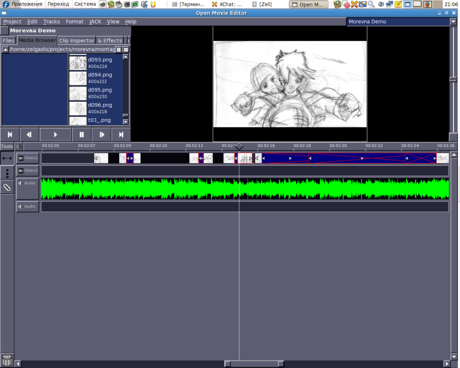Open the media browser list view button
This screenshot has height=368, width=460.
coord(126,49)
